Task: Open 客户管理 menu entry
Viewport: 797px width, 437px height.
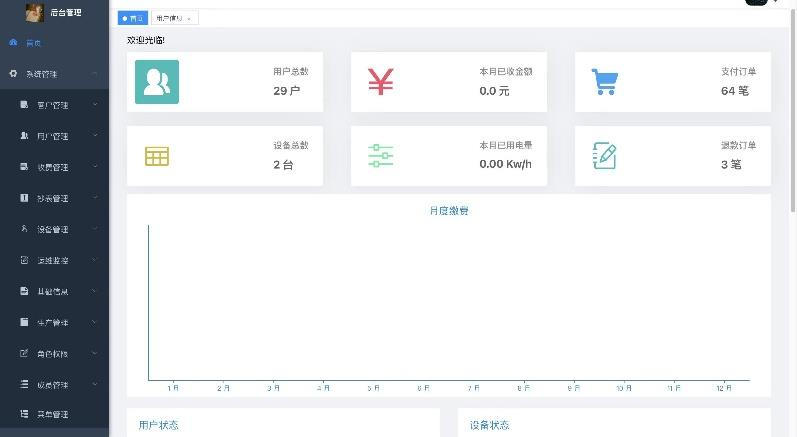Action: (x=54, y=105)
